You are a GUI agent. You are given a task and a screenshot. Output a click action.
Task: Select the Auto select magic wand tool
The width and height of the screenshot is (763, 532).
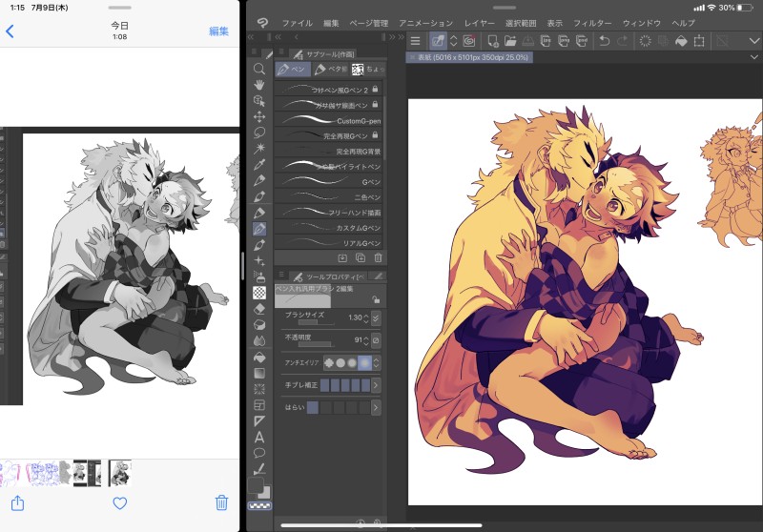click(259, 148)
